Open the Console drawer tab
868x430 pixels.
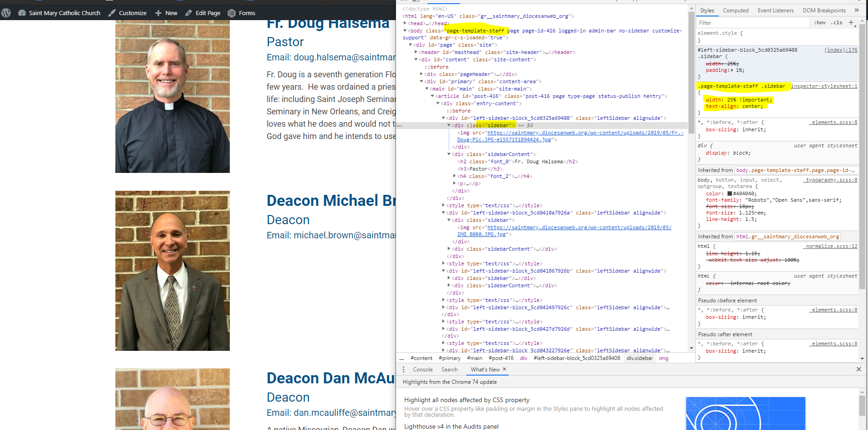click(x=423, y=370)
